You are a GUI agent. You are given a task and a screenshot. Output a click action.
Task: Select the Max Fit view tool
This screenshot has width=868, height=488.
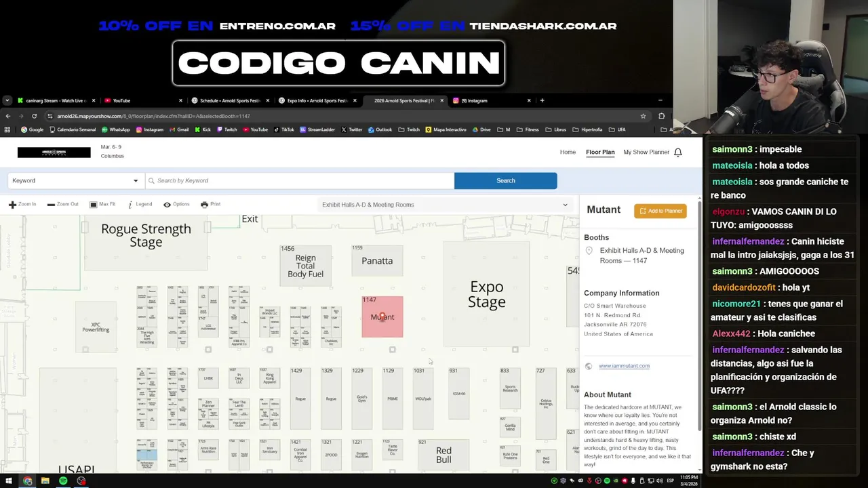coord(102,204)
